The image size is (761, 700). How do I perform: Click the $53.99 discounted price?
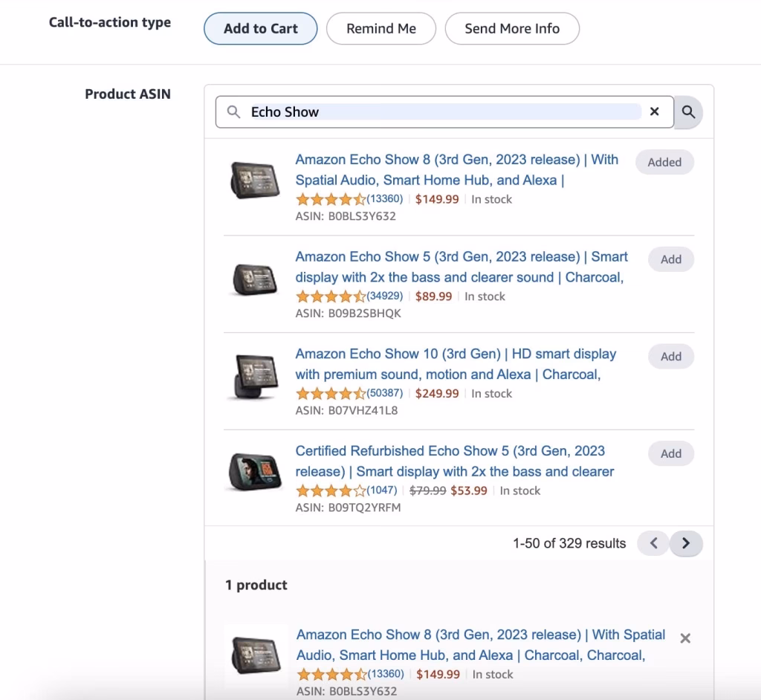(469, 490)
